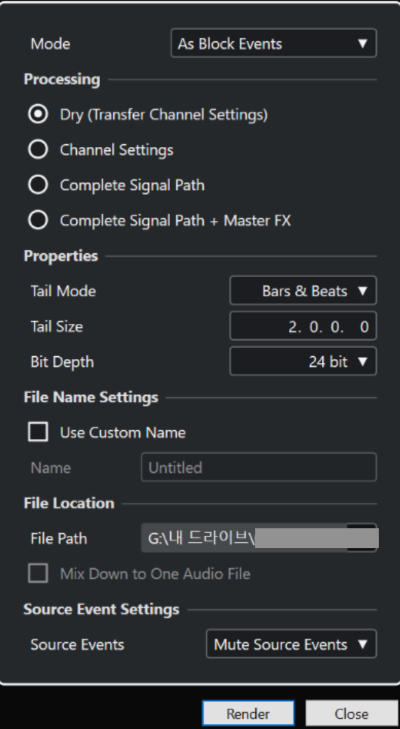Toggle Mix Down to One Audio File
This screenshot has height=729, width=400.
(38, 573)
